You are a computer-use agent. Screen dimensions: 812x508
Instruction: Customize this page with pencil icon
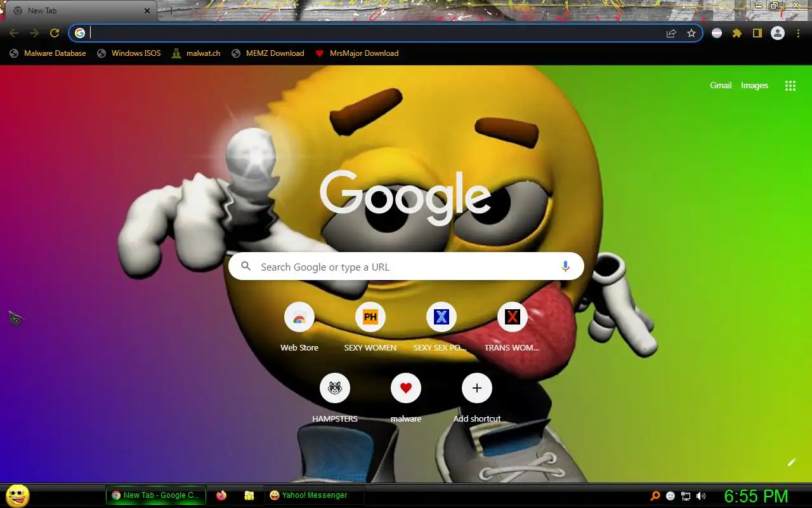(x=791, y=462)
